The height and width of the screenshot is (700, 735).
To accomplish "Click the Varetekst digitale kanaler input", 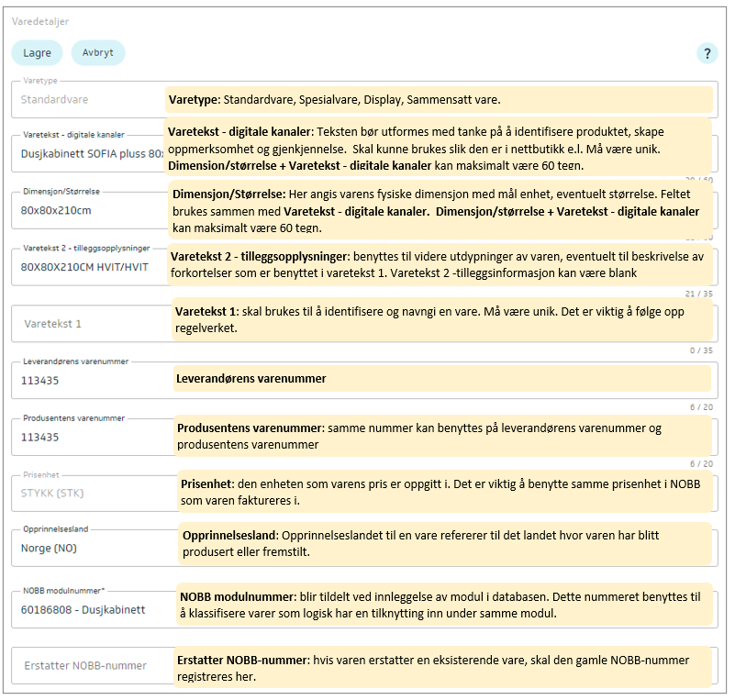I will [x=87, y=154].
